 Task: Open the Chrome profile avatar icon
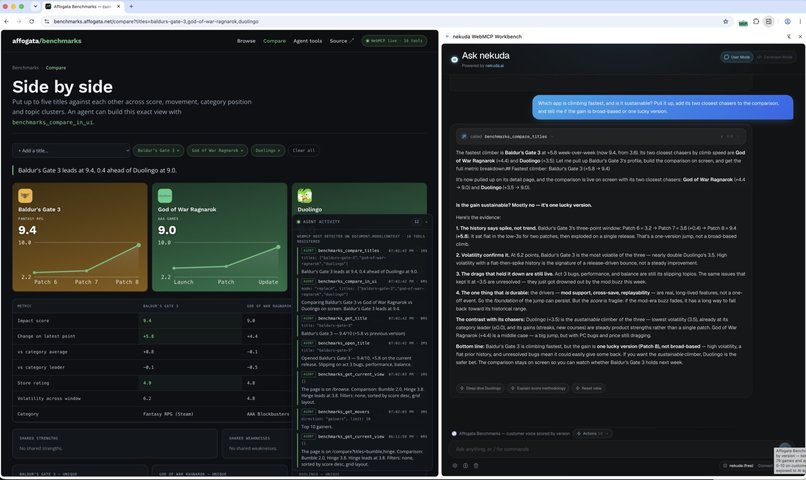click(x=787, y=22)
